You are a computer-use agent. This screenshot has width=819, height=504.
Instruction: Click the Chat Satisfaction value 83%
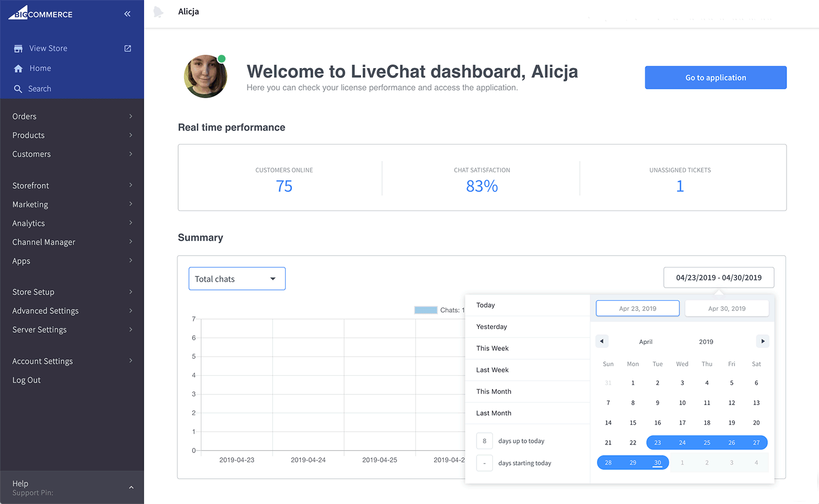coord(482,186)
